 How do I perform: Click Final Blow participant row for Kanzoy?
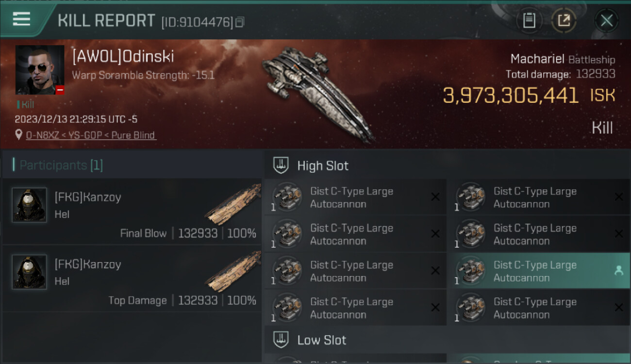click(x=132, y=211)
